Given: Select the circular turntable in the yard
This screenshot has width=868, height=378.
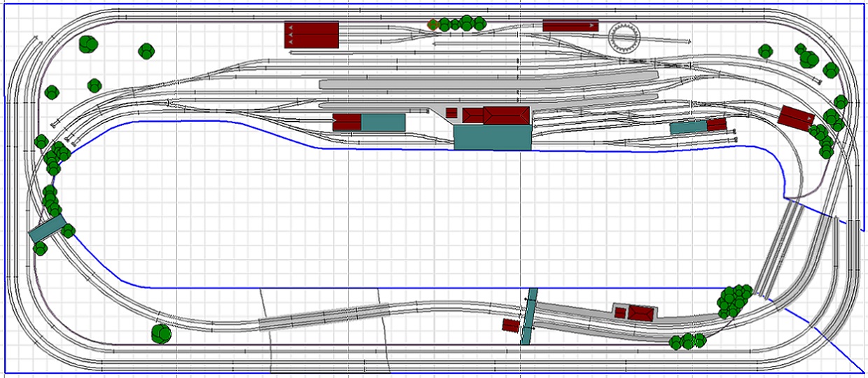Looking at the screenshot, I should 622,36.
